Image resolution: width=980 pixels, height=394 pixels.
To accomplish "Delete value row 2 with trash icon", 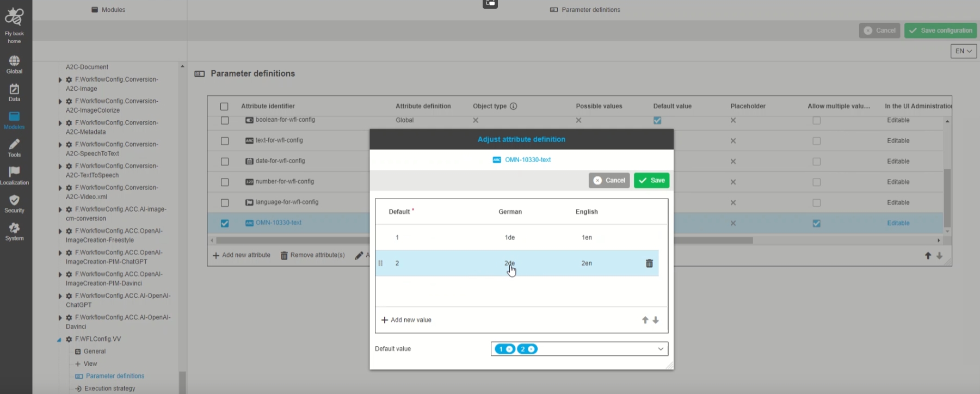I will coord(649,263).
